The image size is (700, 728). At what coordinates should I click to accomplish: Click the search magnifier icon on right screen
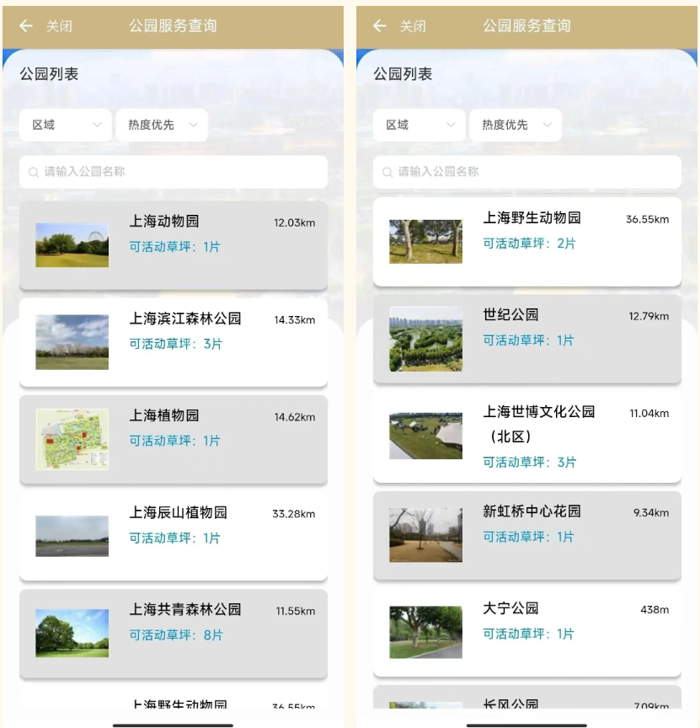387,172
